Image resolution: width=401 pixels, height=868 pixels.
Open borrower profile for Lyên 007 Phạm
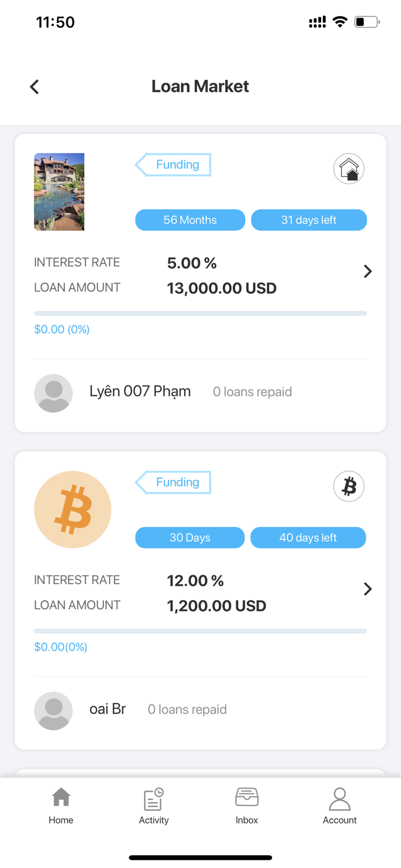[140, 392]
